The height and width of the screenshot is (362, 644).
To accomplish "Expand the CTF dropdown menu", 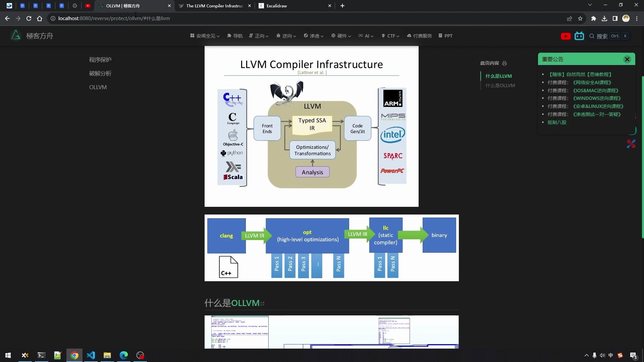I will 390,36.
